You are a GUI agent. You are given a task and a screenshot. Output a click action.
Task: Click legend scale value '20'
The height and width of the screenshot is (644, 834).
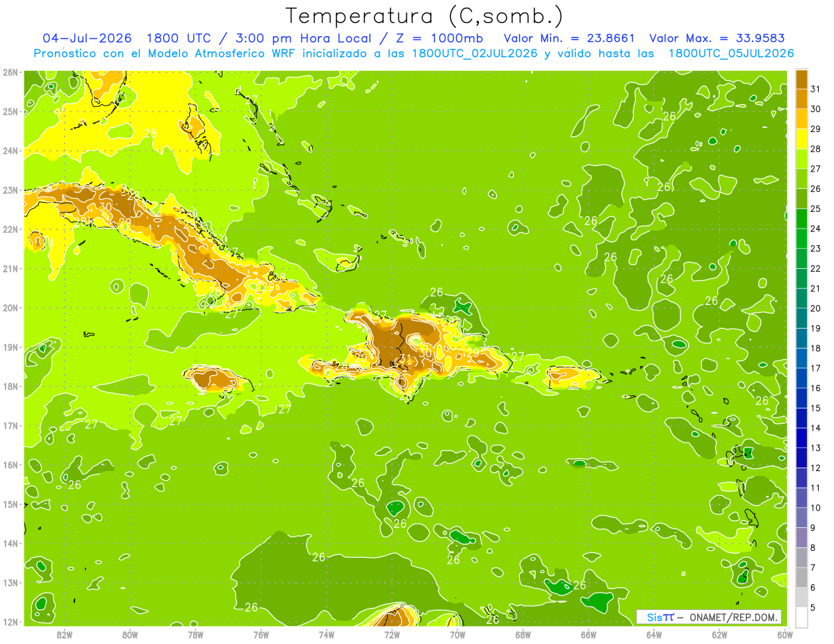pos(815,308)
